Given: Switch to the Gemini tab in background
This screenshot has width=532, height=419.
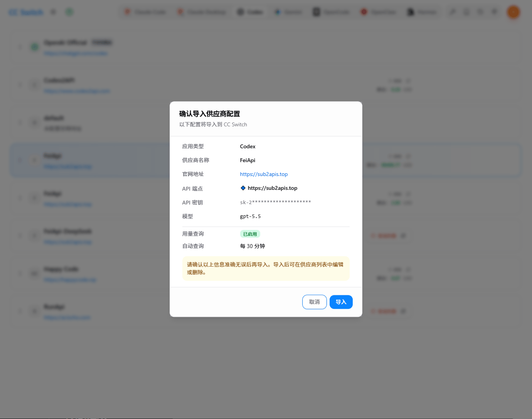Looking at the screenshot, I should 288,12.
